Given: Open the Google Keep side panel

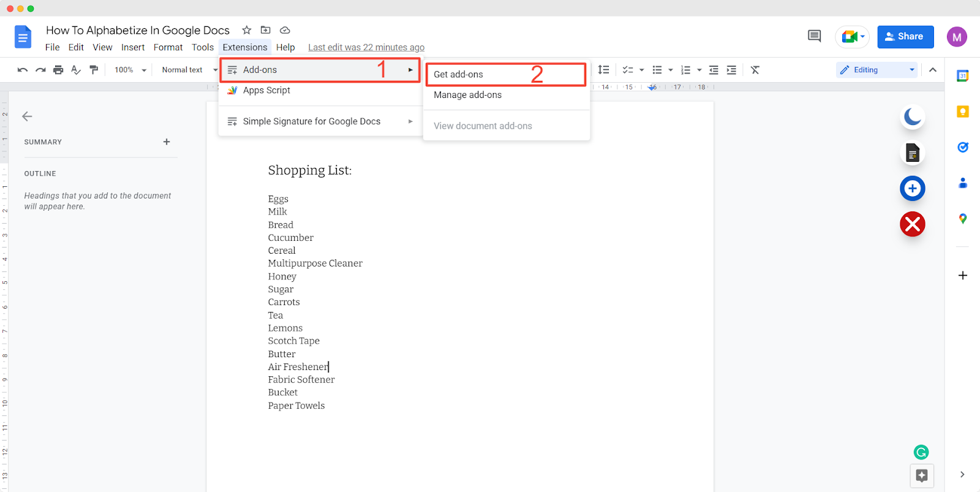Looking at the screenshot, I should pyautogui.click(x=963, y=112).
